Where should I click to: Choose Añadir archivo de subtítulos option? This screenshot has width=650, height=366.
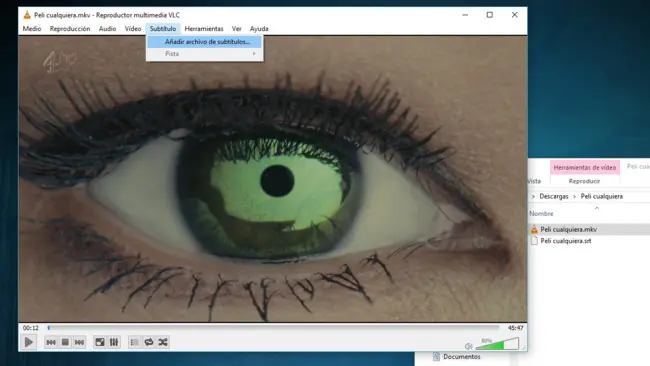click(204, 41)
